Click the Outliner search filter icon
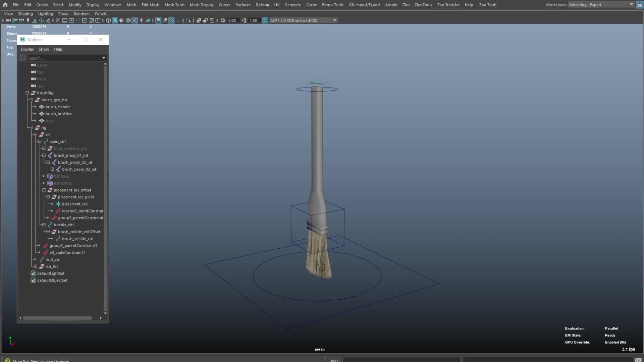Screen dimensions: 644x362 pos(22,58)
